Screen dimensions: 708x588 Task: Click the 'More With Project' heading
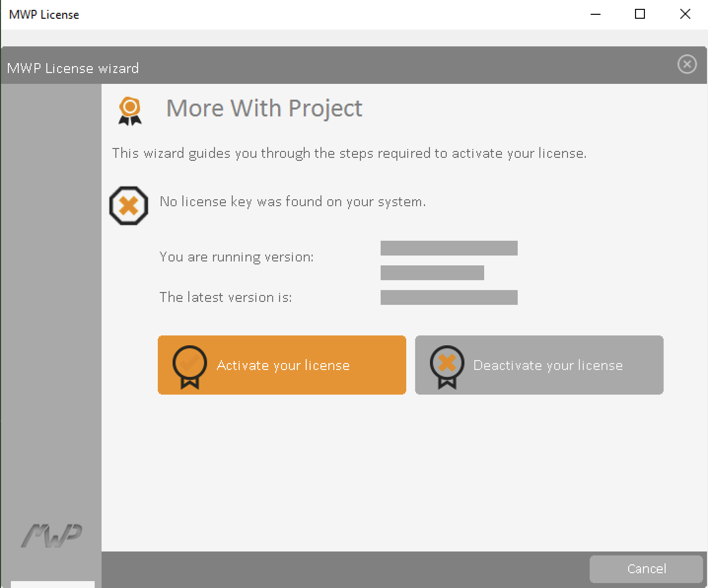click(264, 108)
